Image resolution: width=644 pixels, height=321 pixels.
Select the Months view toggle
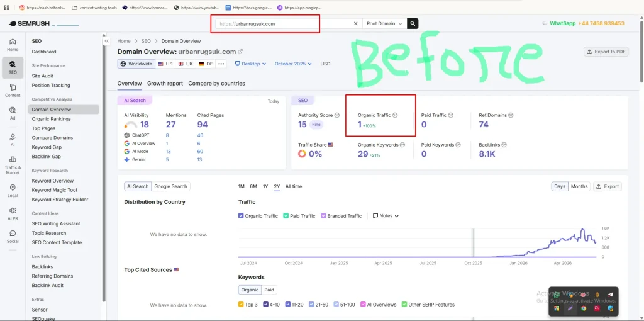(579, 186)
